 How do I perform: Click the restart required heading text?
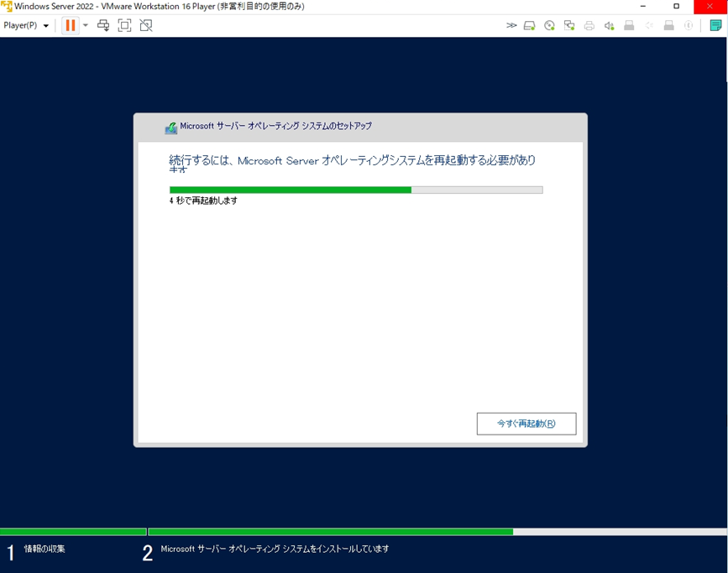click(353, 163)
